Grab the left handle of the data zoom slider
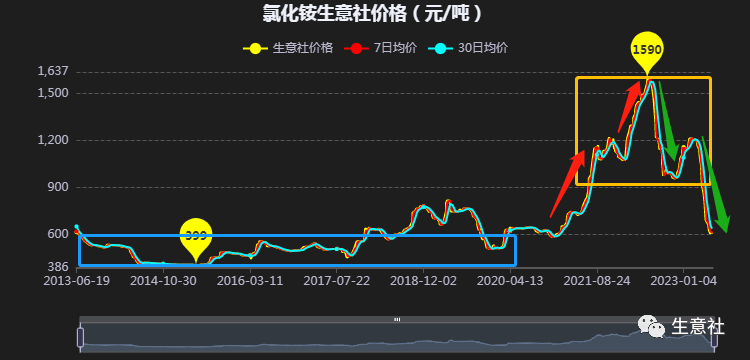Viewport: 750px width, 360px height. point(80,338)
